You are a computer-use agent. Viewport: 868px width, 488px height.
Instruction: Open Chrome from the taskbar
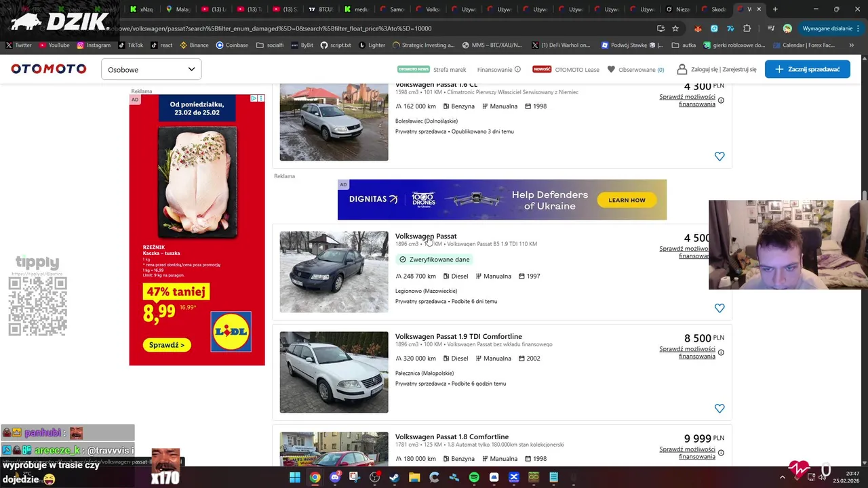[x=315, y=477]
